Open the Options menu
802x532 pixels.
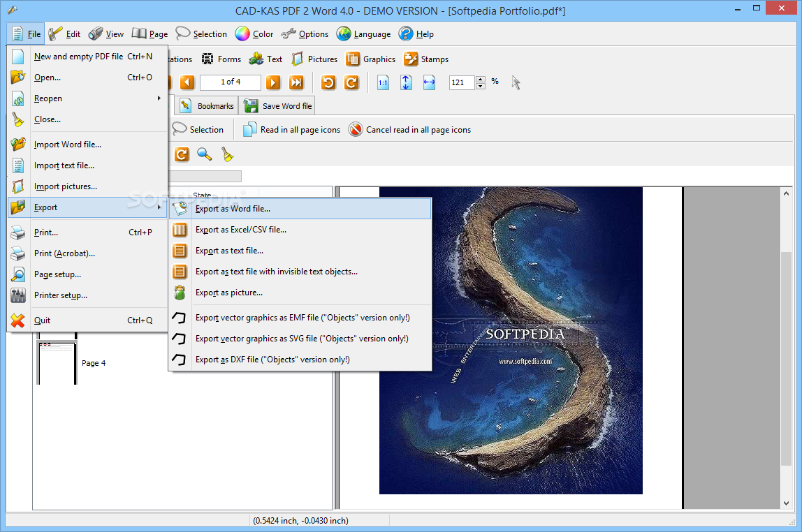305,34
